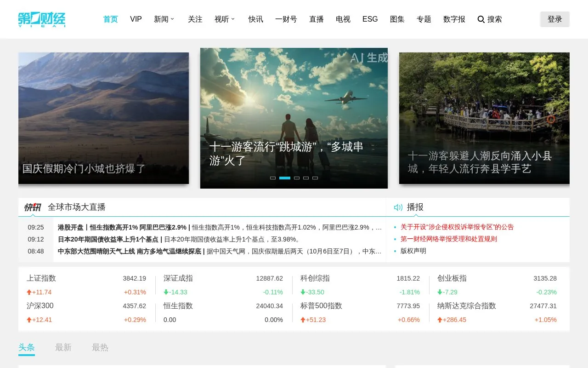Open the 涉企侵权投诉举报专区 announcement
This screenshot has height=368, width=588.
pyautogui.click(x=457, y=227)
